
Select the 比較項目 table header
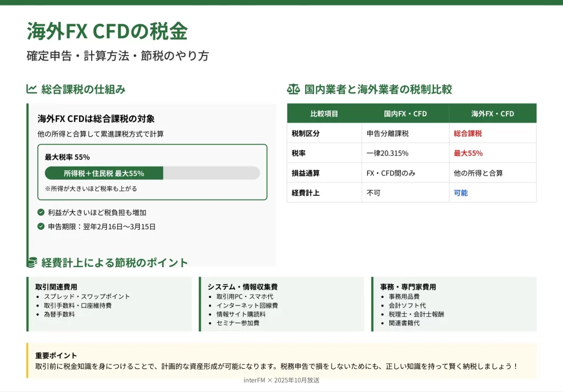tap(324, 114)
